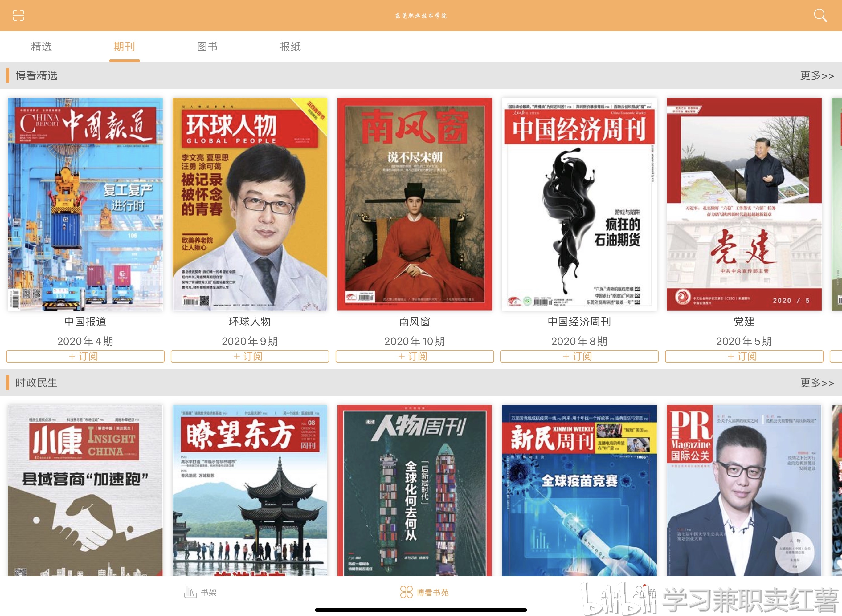Open the search magnifier icon
Image resolution: width=842 pixels, height=616 pixels.
click(820, 16)
